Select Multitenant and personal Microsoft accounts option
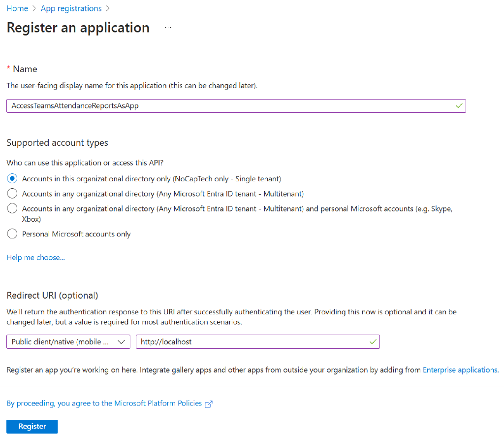The height and width of the screenshot is (438, 504). pyautogui.click(x=12, y=208)
